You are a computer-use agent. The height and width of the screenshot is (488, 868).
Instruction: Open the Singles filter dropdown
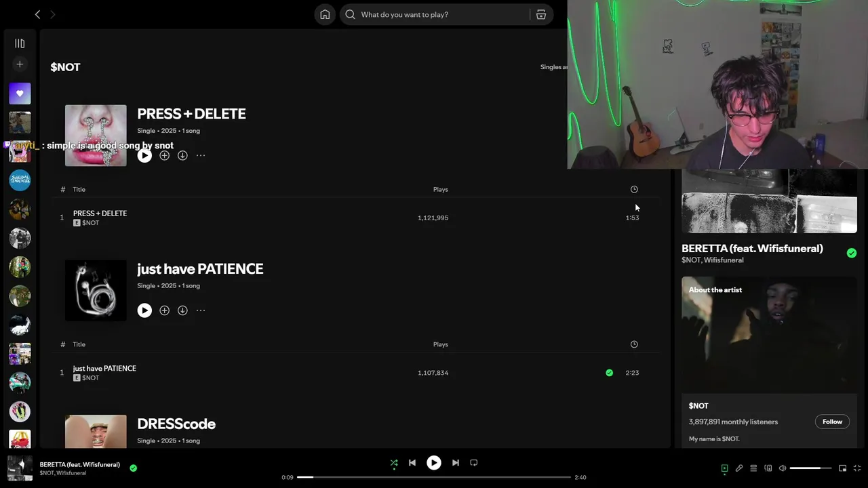click(x=553, y=67)
